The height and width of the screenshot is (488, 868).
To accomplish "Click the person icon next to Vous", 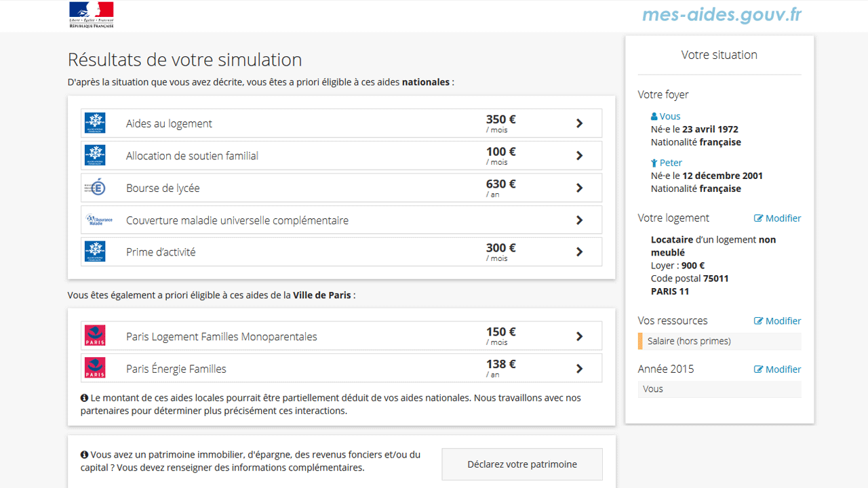I will 654,117.
